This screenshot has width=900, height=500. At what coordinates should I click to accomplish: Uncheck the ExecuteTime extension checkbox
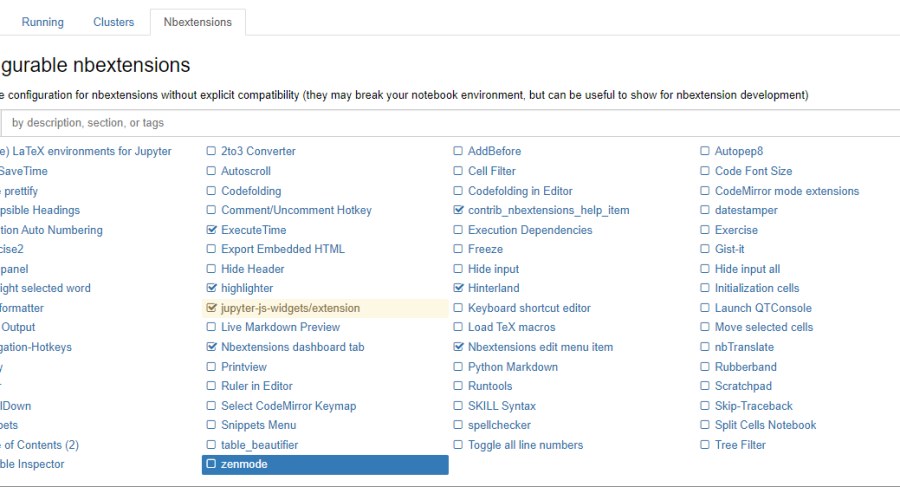211,230
